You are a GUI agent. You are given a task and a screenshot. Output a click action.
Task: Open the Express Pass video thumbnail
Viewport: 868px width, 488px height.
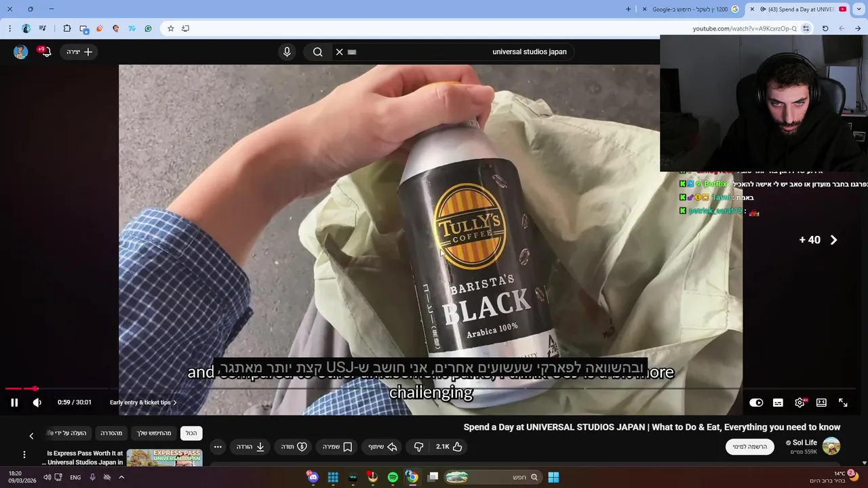[165, 458]
